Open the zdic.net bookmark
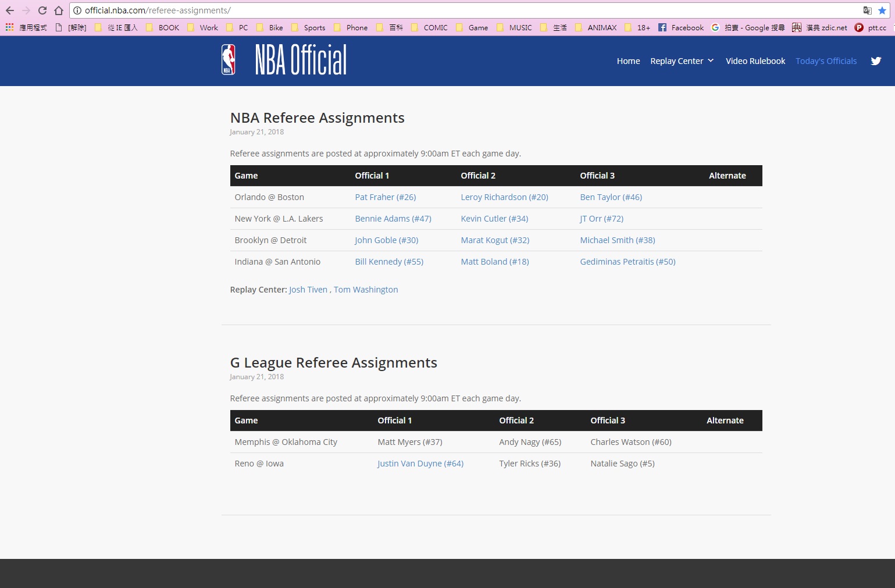The image size is (895, 588). pos(820,27)
